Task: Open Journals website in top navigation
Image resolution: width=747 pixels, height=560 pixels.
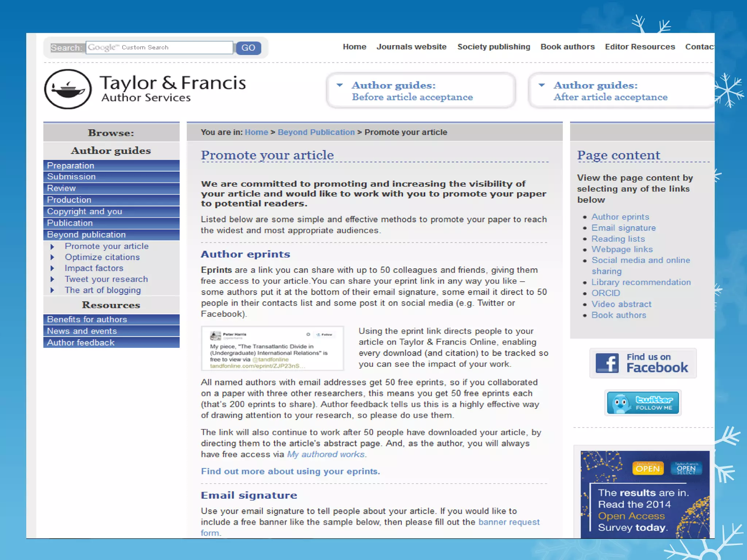Action: 411,47
